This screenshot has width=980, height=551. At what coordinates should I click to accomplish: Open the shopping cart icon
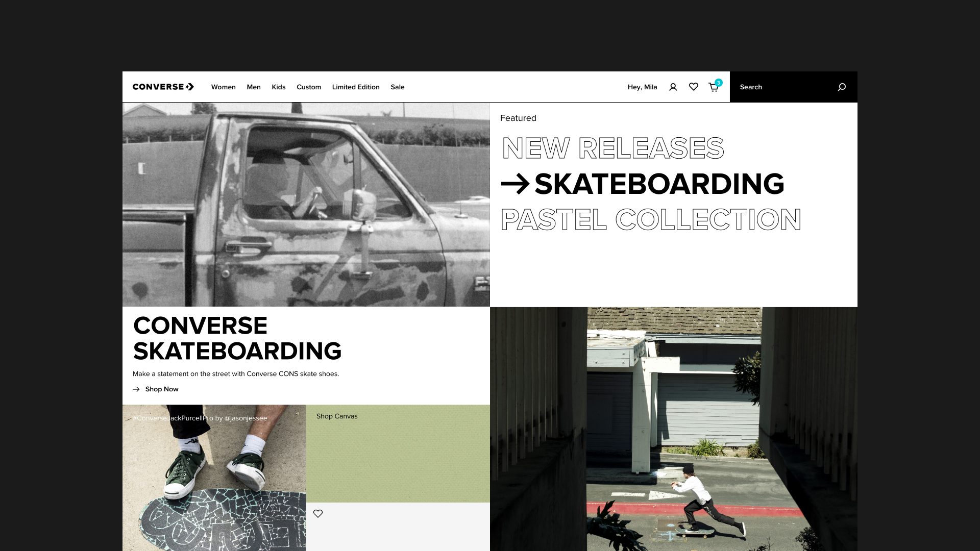[x=714, y=87]
